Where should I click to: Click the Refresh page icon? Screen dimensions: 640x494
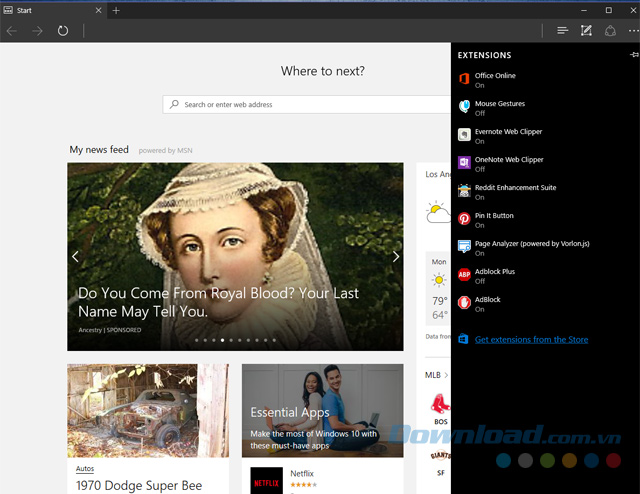tap(63, 31)
